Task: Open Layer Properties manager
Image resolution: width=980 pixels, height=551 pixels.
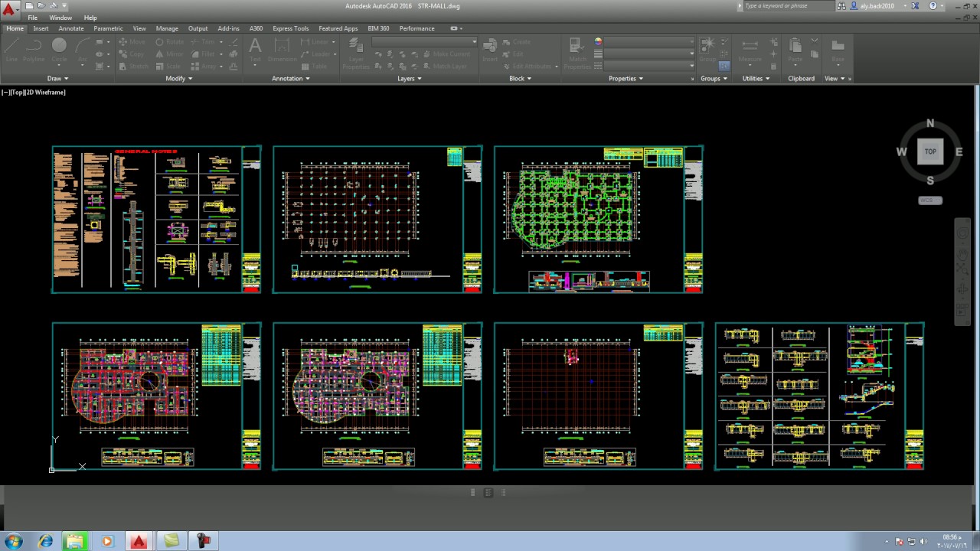Action: pyautogui.click(x=356, y=54)
